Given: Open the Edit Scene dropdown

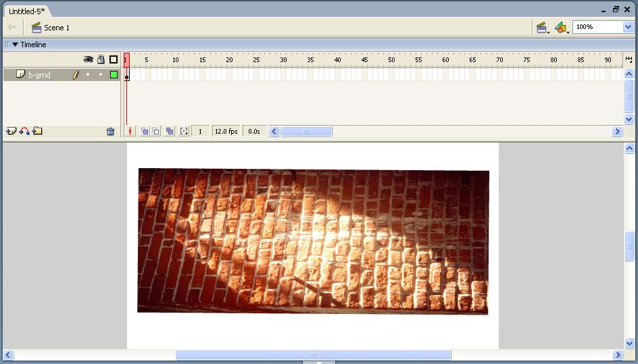Looking at the screenshot, I should 541,28.
